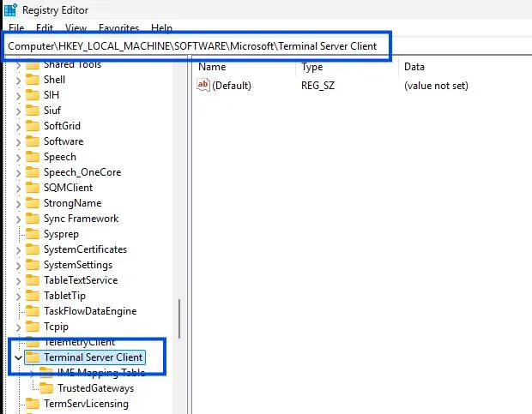Expand the Speech registry key
The height and width of the screenshot is (414, 532).
point(18,157)
